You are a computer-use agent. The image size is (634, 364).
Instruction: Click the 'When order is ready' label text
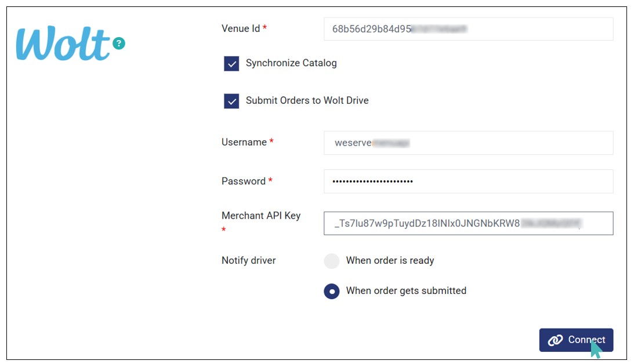[x=390, y=261]
